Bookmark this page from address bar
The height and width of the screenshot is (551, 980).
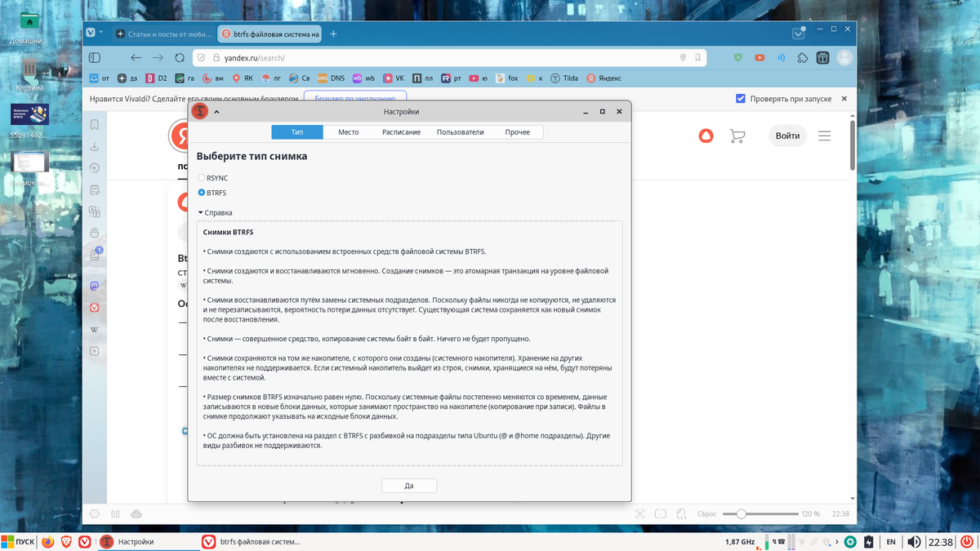(697, 58)
